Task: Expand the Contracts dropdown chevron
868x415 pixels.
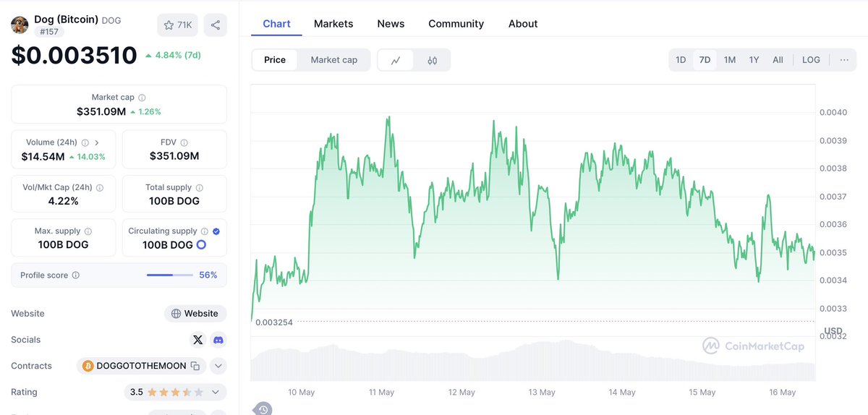Action: tap(218, 366)
